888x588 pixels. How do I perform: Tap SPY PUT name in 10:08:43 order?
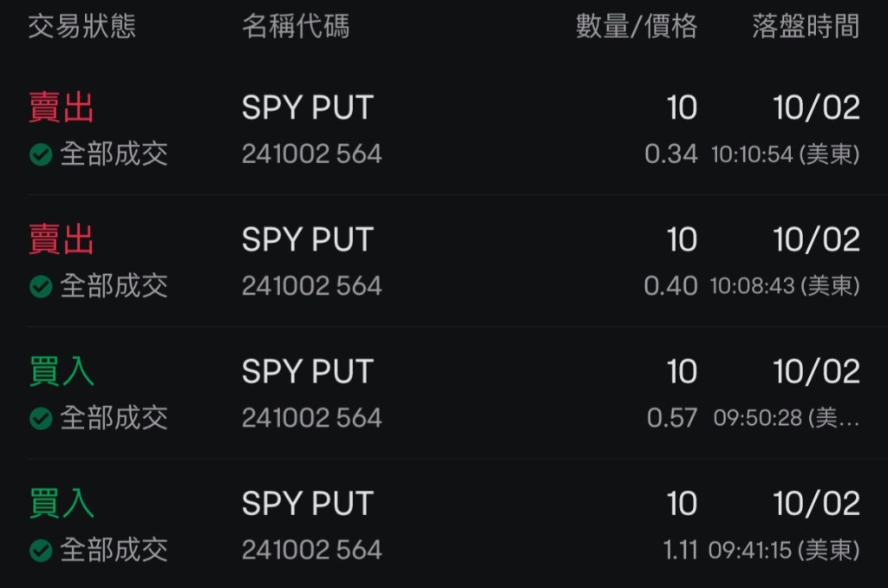point(307,240)
